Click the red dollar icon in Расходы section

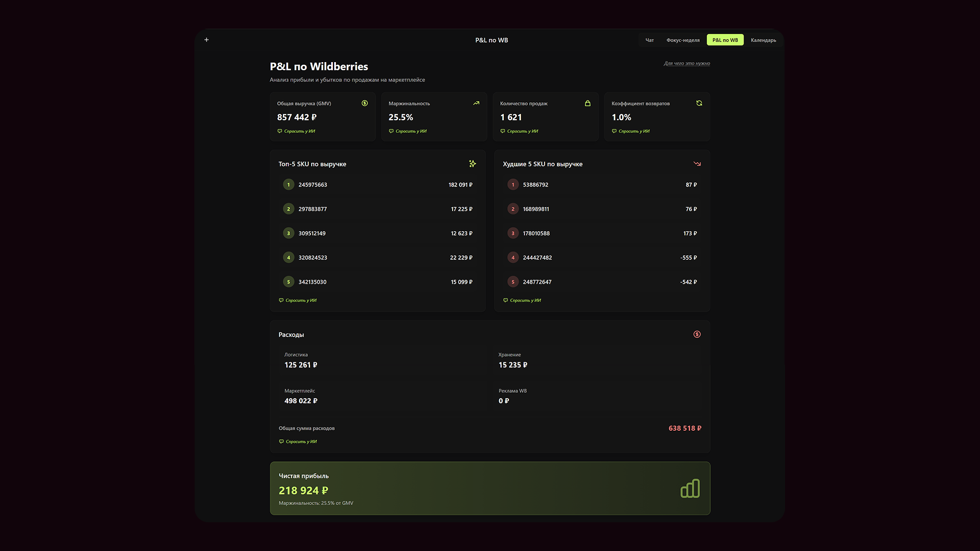click(x=697, y=334)
